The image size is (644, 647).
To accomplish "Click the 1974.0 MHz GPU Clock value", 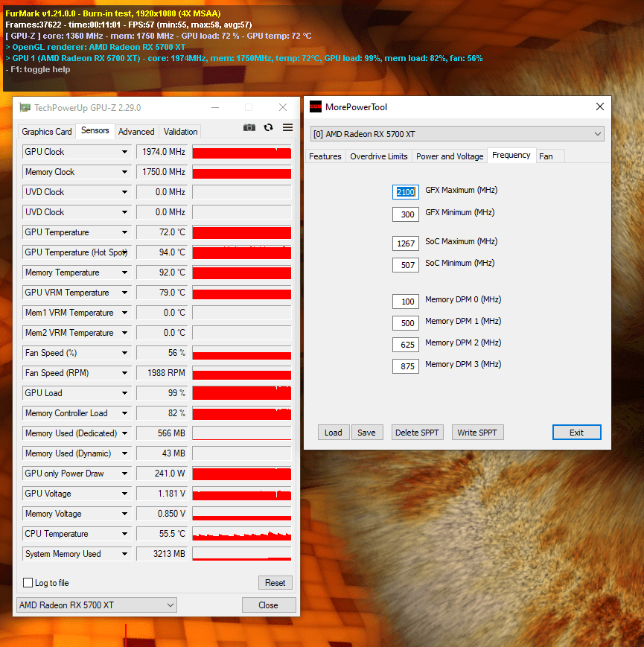I will point(162,152).
